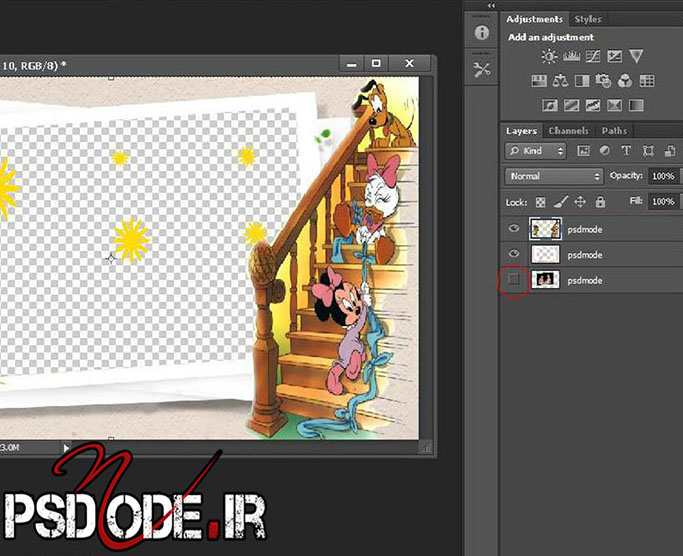Click the Fill label
This screenshot has height=556, width=683.
636,201
